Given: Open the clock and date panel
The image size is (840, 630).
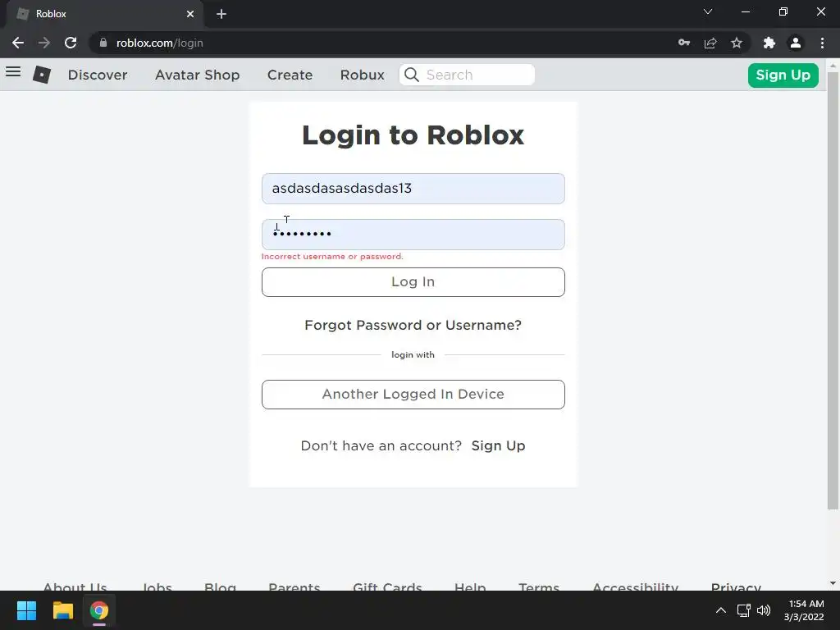Looking at the screenshot, I should tap(804, 610).
